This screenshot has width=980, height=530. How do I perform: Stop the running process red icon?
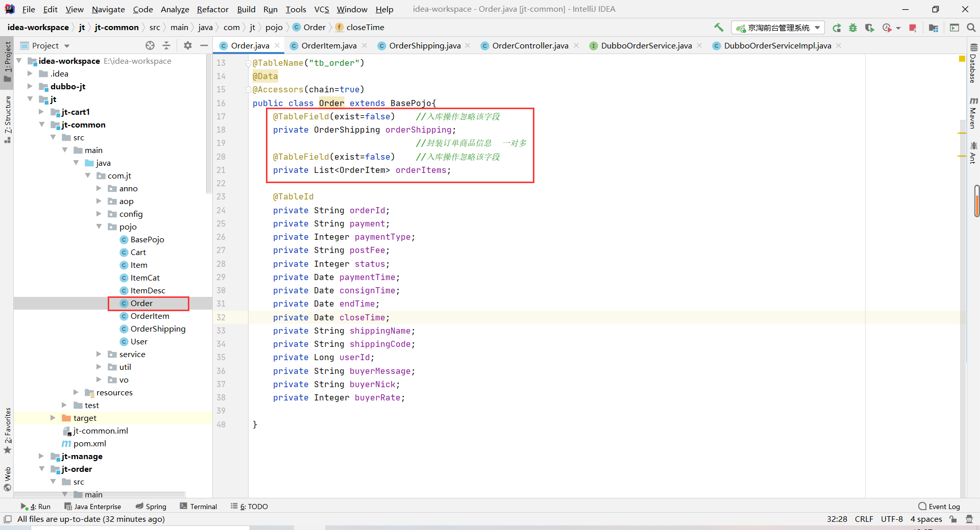(913, 28)
